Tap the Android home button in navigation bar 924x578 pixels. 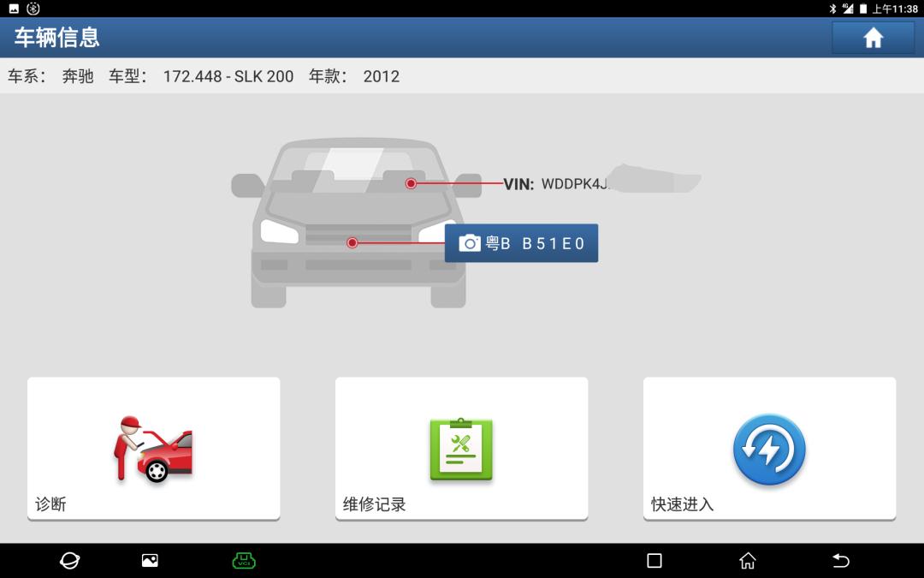tap(747, 559)
